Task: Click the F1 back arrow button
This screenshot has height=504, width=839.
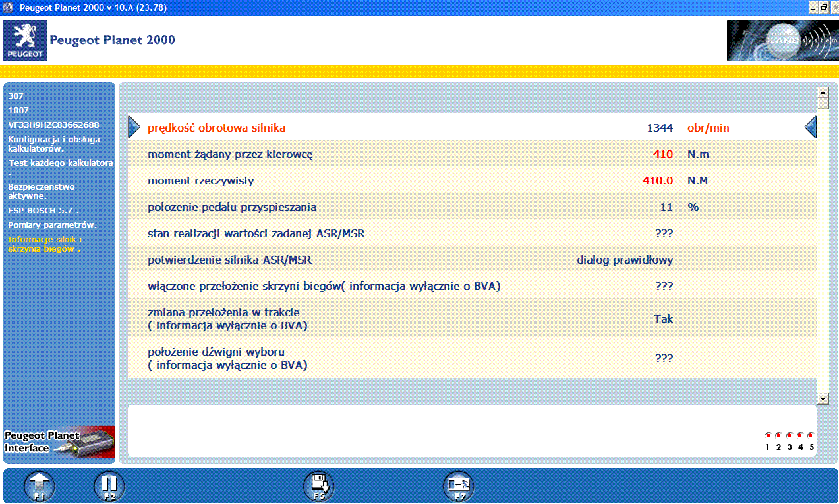Action: point(40,488)
